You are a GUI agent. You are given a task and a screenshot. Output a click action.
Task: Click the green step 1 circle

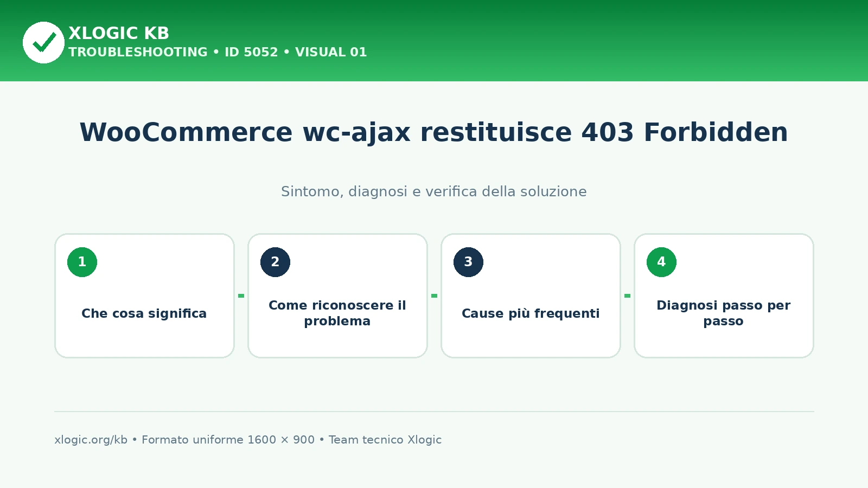coord(82,262)
